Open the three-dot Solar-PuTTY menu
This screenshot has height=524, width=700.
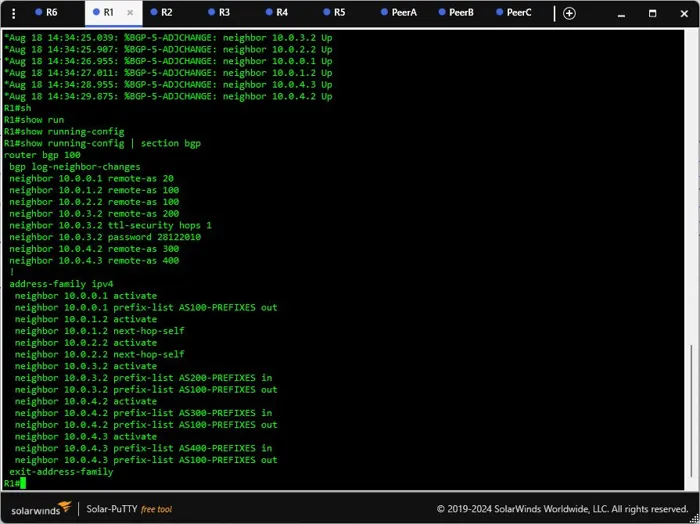pyautogui.click(x=14, y=13)
